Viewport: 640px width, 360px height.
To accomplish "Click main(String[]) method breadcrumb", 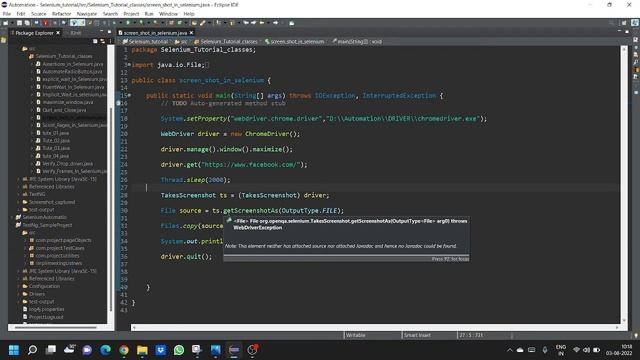I will tap(357, 42).
